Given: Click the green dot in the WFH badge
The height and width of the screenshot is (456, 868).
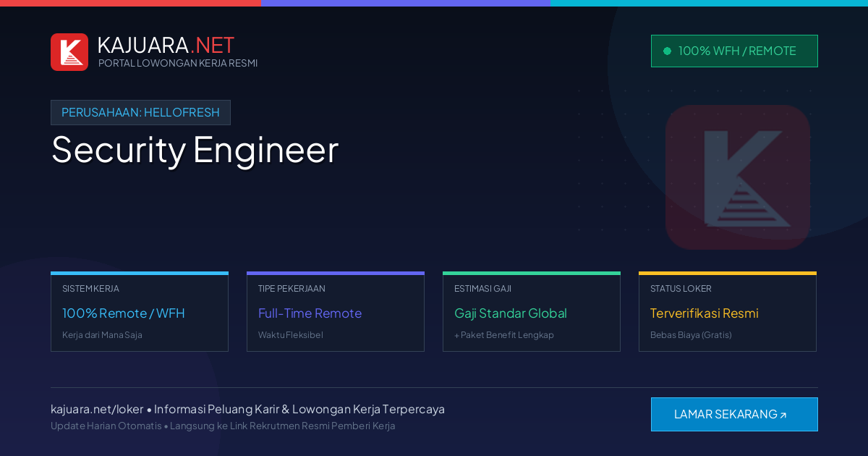Looking at the screenshot, I should coord(667,51).
